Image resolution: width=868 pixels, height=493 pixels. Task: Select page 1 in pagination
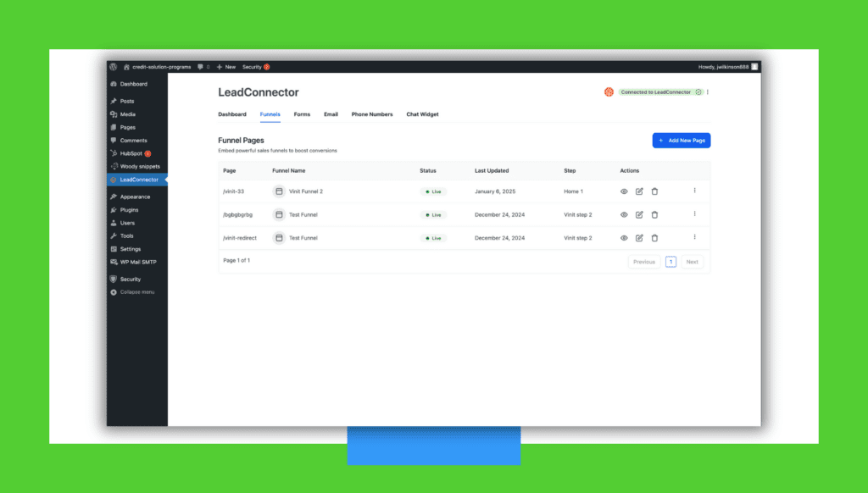click(671, 262)
